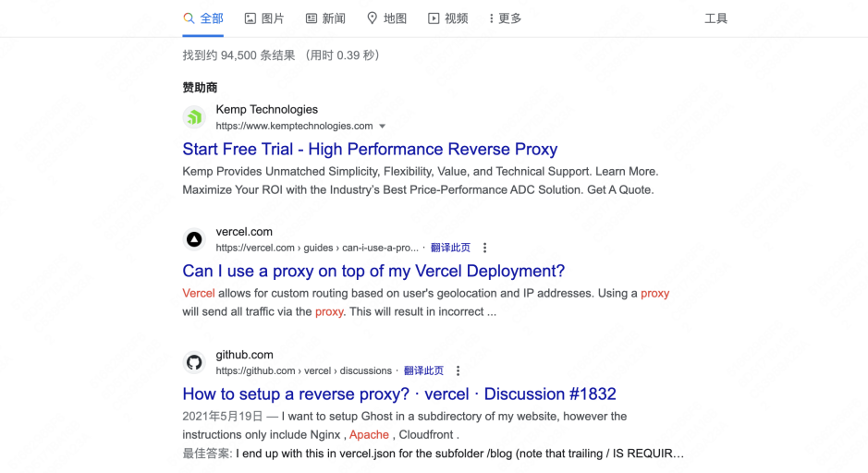The width and height of the screenshot is (868, 473).
Task: Click the Kemp ad description text
Action: tap(421, 180)
